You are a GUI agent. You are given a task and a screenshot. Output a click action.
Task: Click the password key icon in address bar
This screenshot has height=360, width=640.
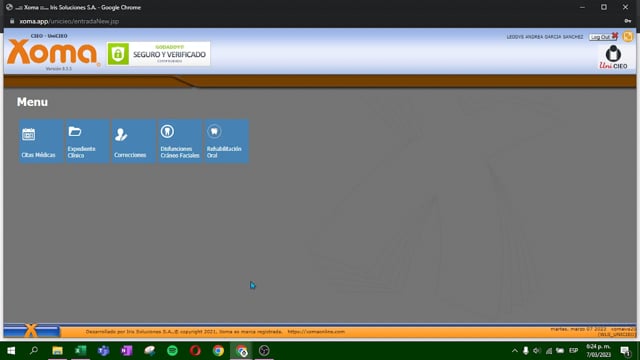pyautogui.click(x=628, y=21)
